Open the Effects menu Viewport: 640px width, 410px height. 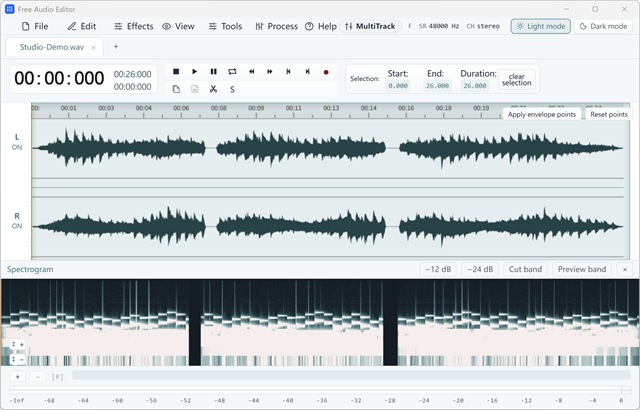134,26
